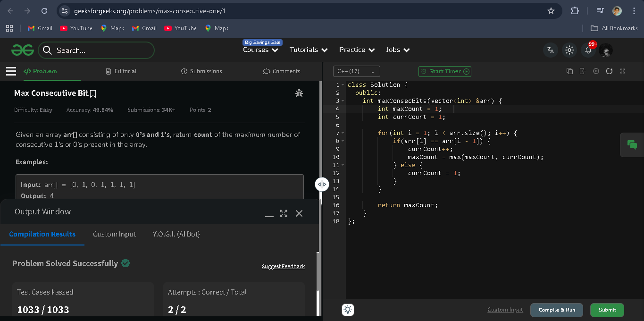Viewport: 644px width, 321px height.
Task: Toggle fullscreen mode for the code editor
Action: coord(622,71)
